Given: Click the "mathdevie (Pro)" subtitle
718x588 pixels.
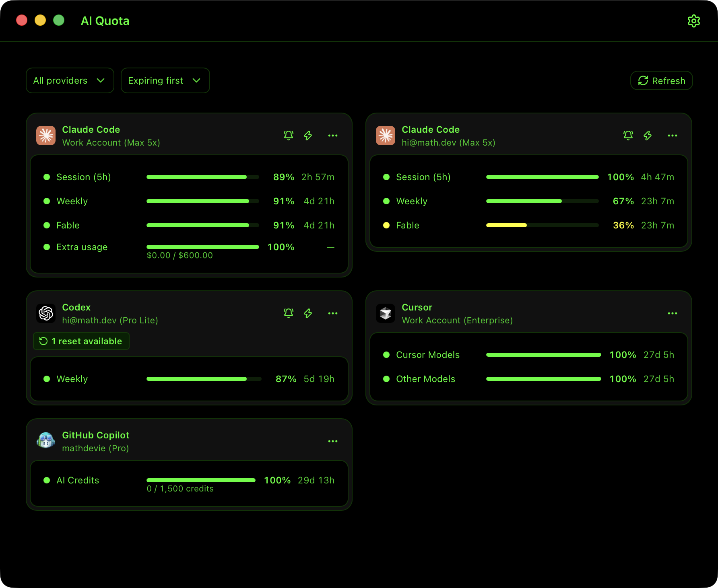Looking at the screenshot, I should click(x=95, y=448).
